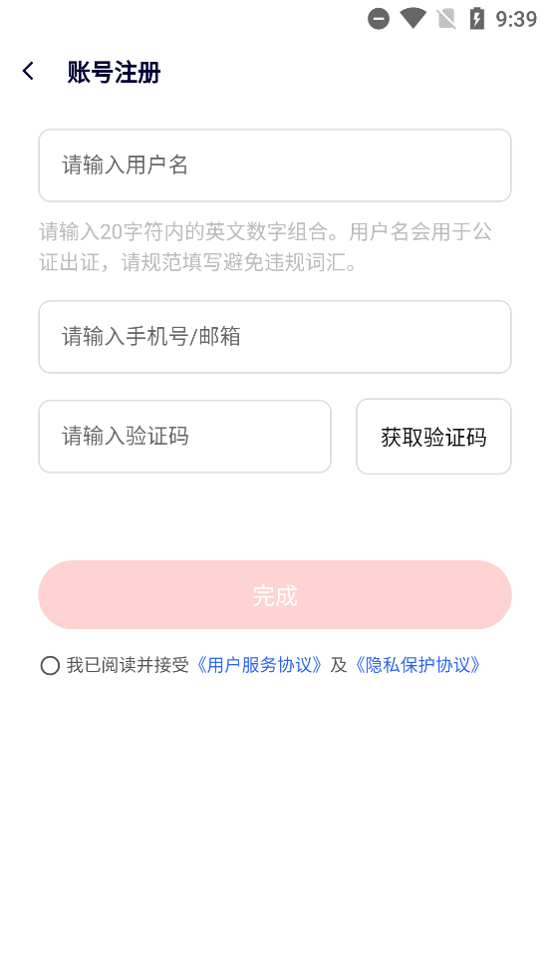Tap the back arrow beside 账号注册
Image resolution: width=550 pixels, height=980 pixels.
pyautogui.click(x=28, y=71)
